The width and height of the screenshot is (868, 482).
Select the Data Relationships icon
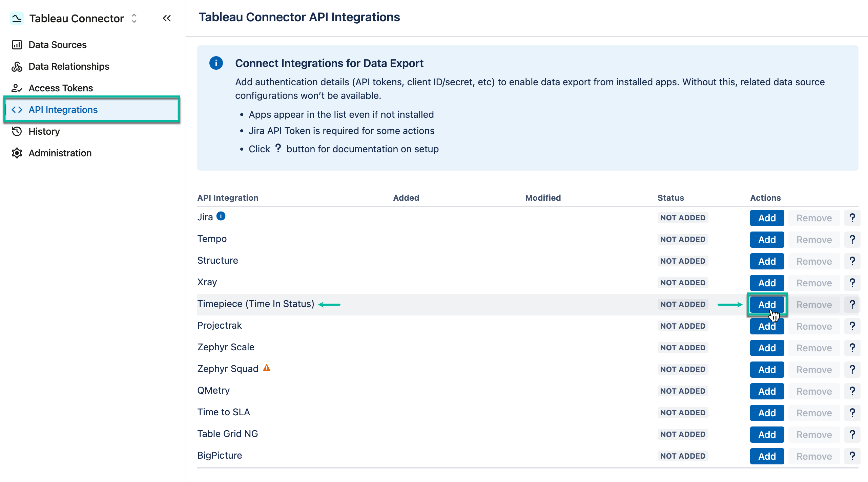[x=17, y=66]
